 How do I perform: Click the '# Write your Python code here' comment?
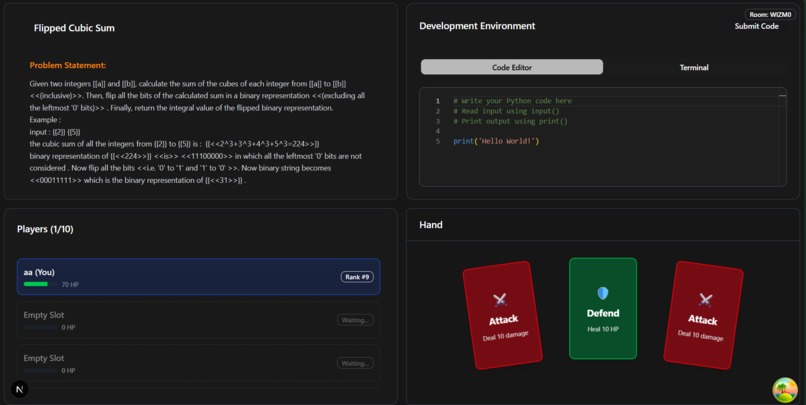512,101
